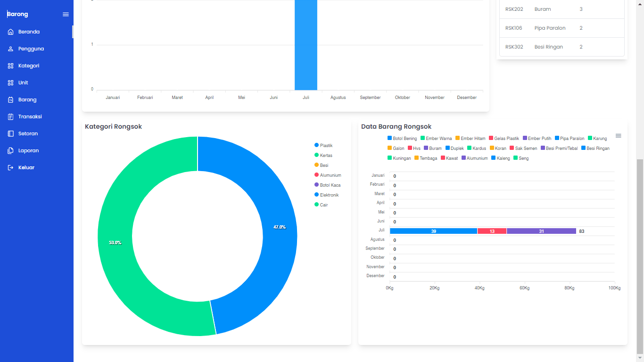Open the Laporan menu item
The width and height of the screenshot is (644, 362).
click(28, 151)
